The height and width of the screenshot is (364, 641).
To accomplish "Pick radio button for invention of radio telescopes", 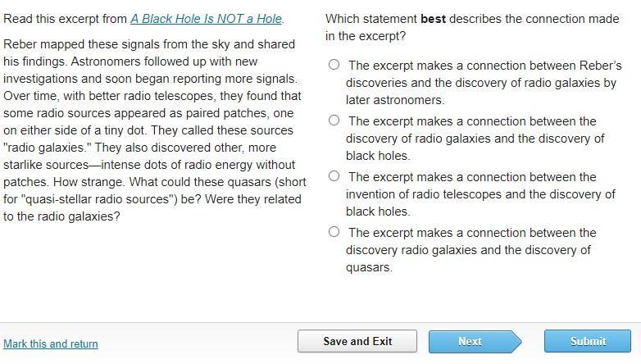I will (x=334, y=176).
